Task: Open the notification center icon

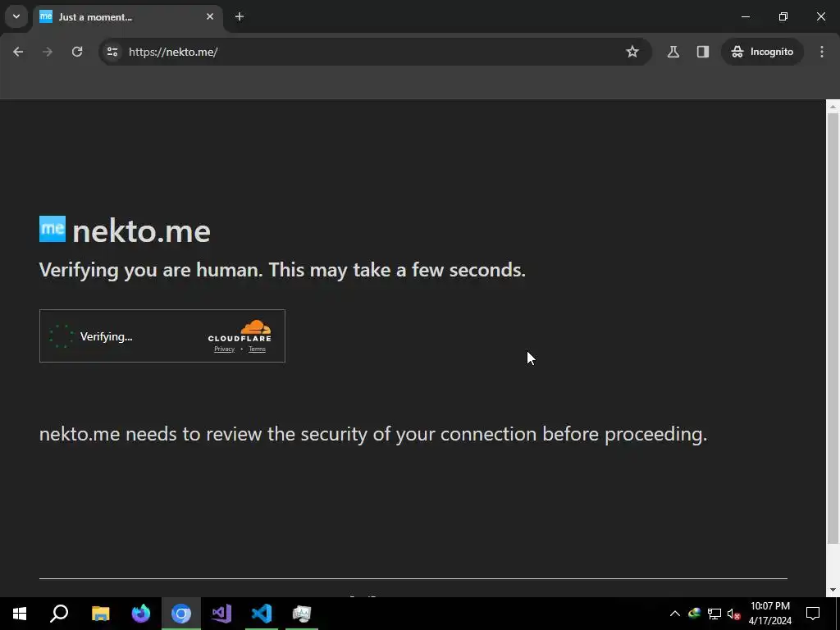Action: tap(813, 614)
